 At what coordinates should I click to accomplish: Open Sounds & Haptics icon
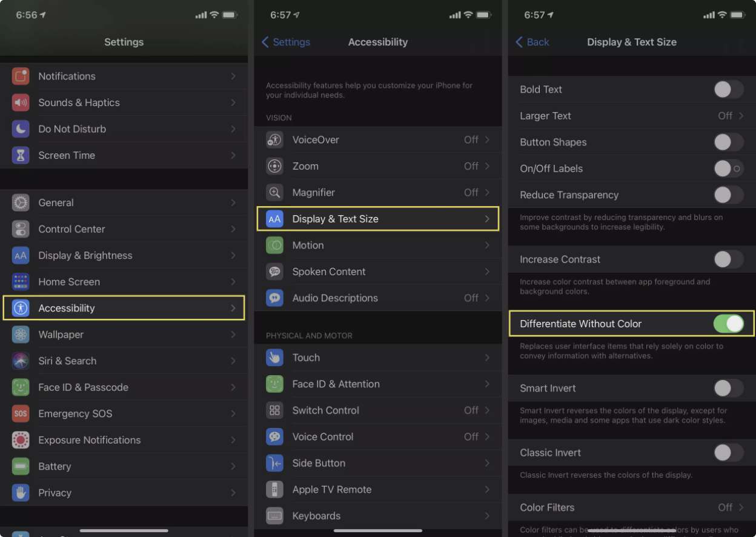[21, 102]
